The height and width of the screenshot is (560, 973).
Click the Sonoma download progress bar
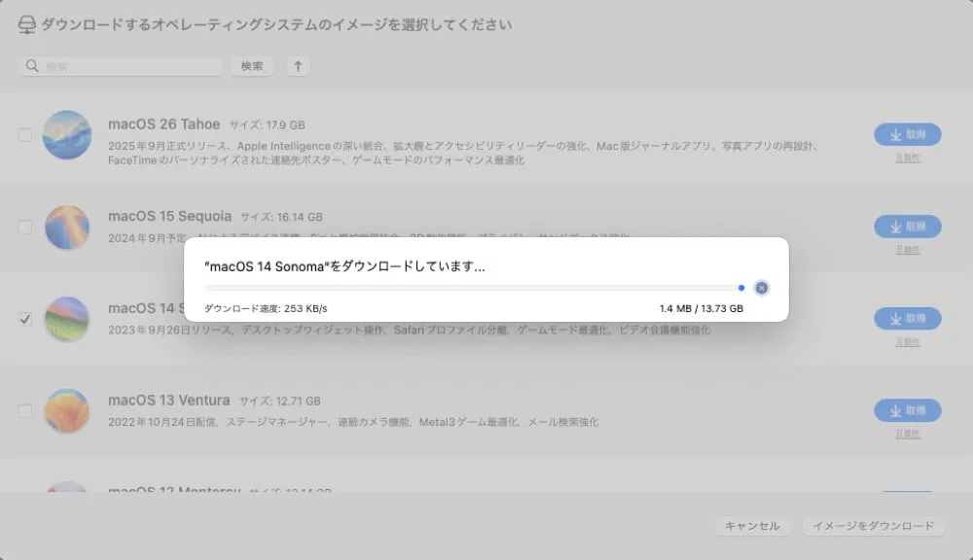pos(472,288)
